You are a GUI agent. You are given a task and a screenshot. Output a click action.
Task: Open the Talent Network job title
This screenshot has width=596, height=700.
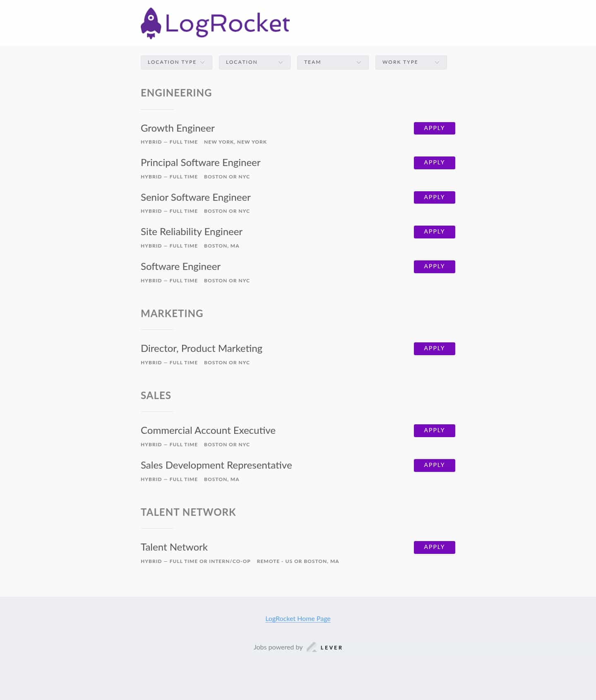174,547
